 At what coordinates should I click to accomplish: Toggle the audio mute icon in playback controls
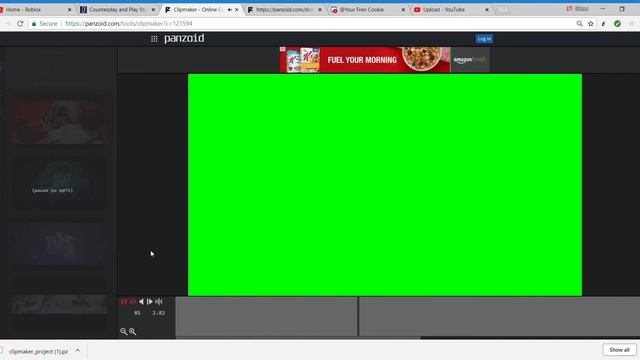[x=159, y=302]
